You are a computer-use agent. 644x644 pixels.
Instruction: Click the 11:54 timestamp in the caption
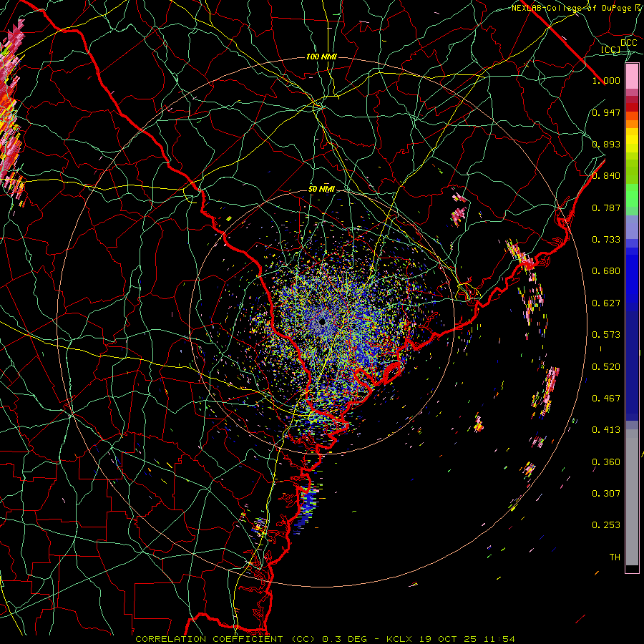[498, 639]
